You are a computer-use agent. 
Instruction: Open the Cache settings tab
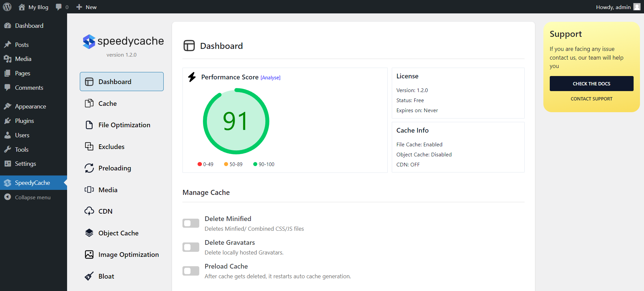(x=122, y=103)
